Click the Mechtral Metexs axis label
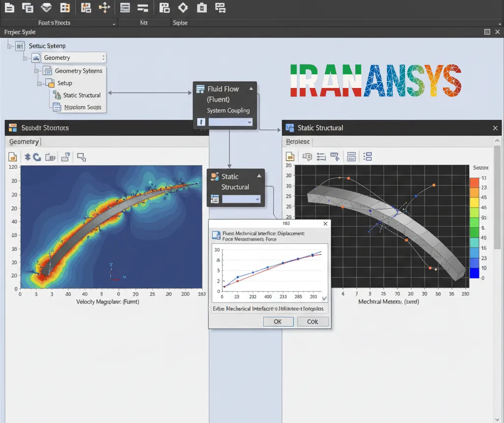This screenshot has width=504, height=423. point(388,302)
